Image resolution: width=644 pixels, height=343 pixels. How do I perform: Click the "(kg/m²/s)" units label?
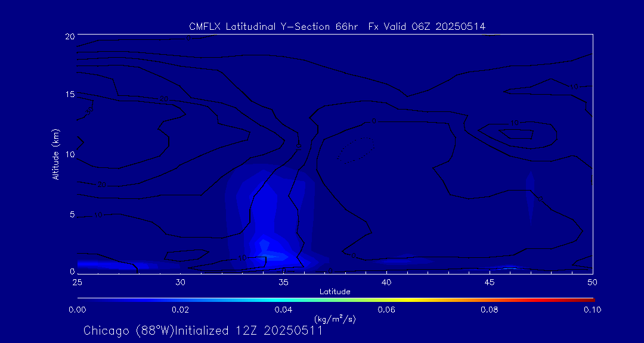click(335, 319)
